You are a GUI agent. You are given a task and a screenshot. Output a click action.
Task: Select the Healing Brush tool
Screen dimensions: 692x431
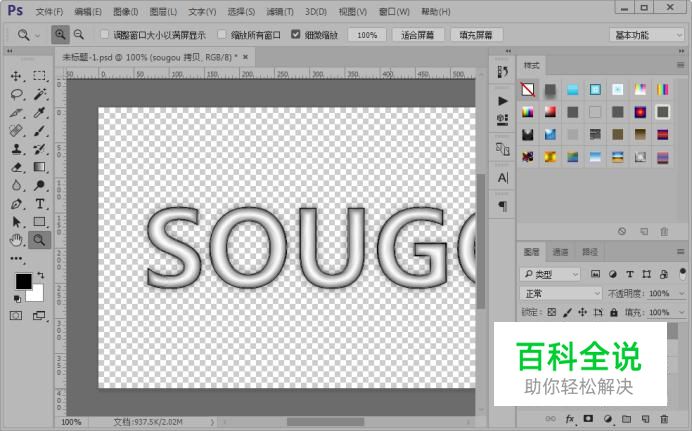pyautogui.click(x=16, y=131)
